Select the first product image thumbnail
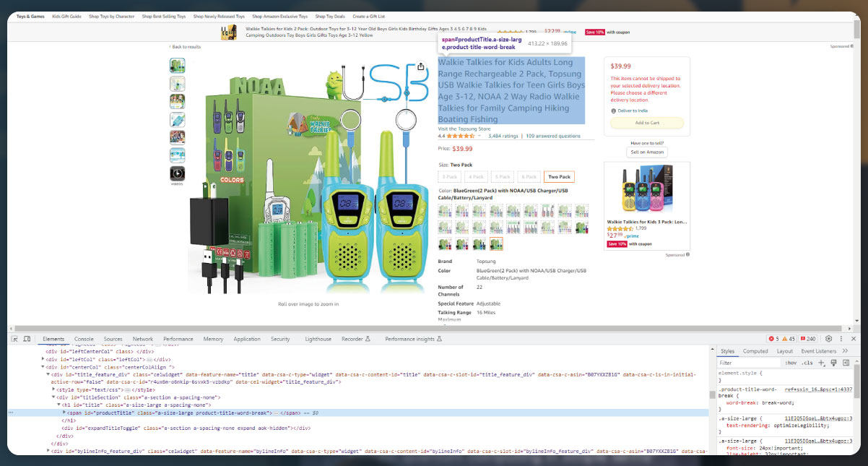 tap(177, 65)
